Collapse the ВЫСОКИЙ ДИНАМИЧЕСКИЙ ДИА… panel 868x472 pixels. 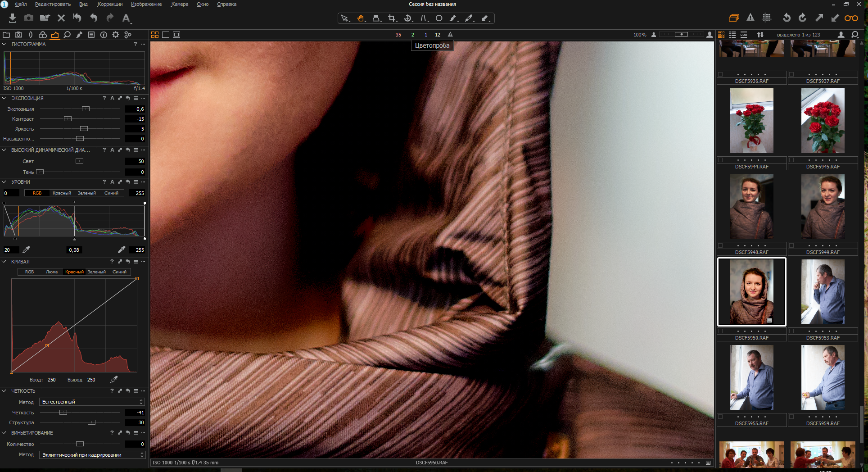pos(4,150)
